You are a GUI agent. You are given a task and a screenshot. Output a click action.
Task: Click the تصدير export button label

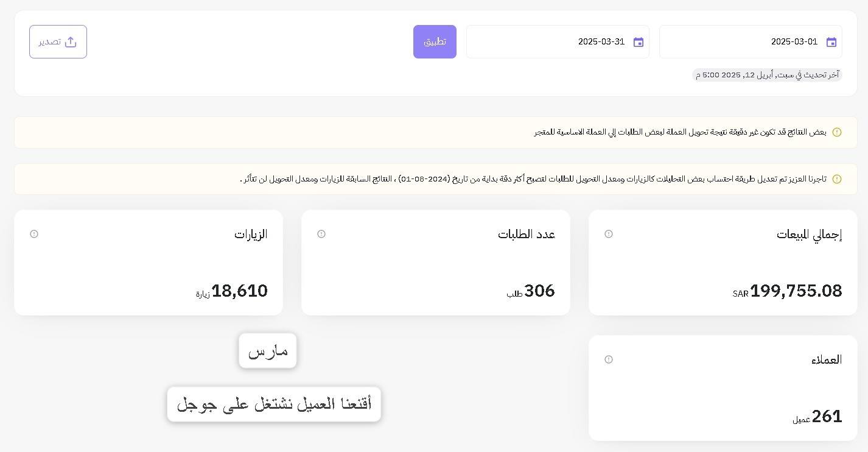pos(49,41)
